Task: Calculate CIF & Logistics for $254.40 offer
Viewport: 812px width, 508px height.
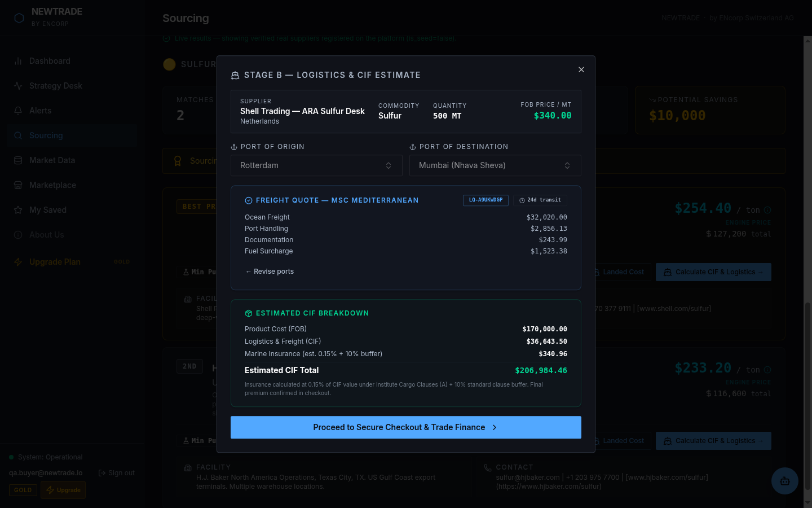Action: tap(713, 272)
